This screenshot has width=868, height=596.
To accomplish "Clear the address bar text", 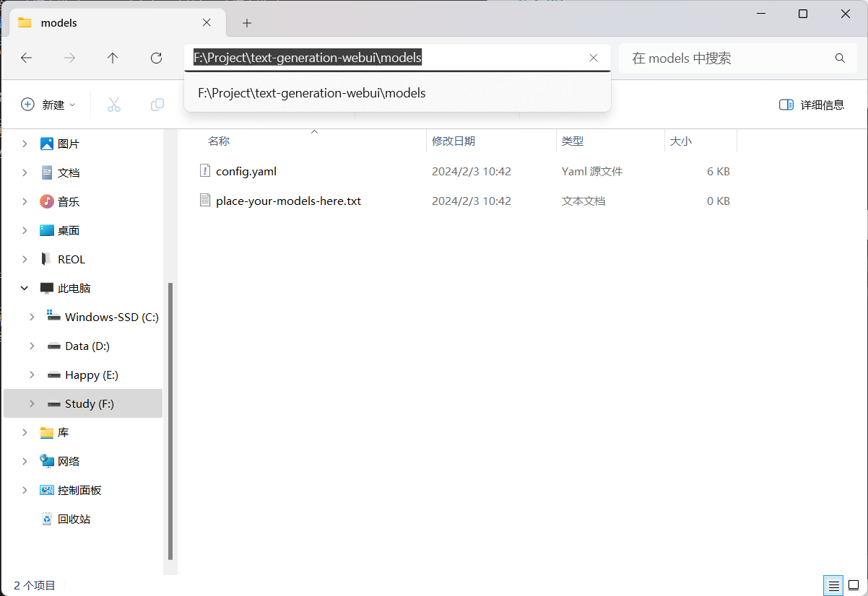I will click(x=594, y=58).
